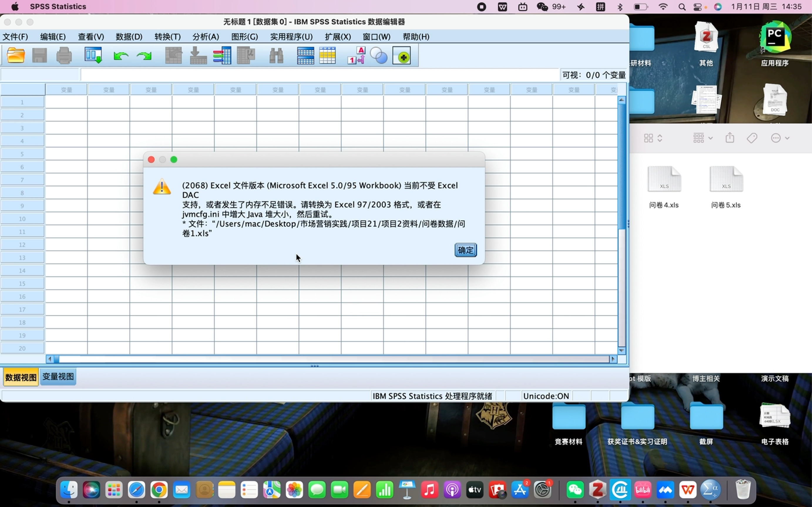The image size is (812, 507).
Task: Click the split file toolbar icon
Action: pyautogui.click(x=305, y=55)
